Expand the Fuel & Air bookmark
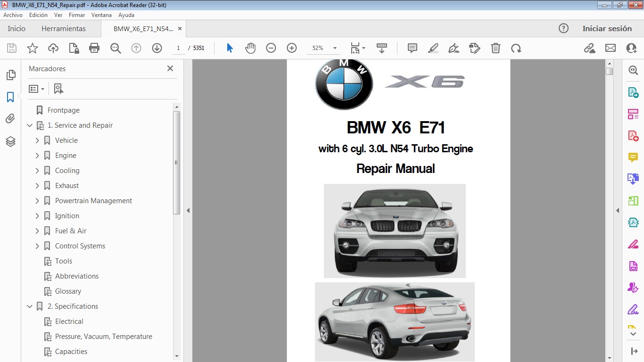This screenshot has height=362, width=644. coord(37,231)
